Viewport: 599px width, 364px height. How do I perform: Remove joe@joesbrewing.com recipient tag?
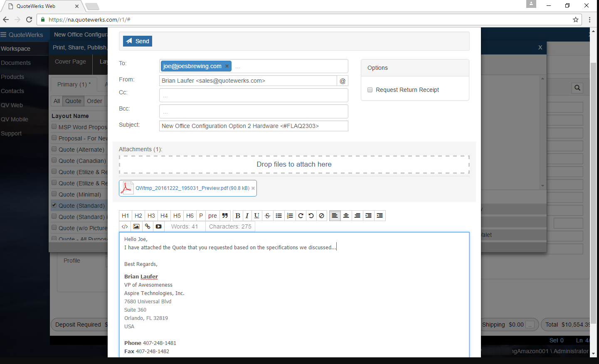tap(227, 66)
